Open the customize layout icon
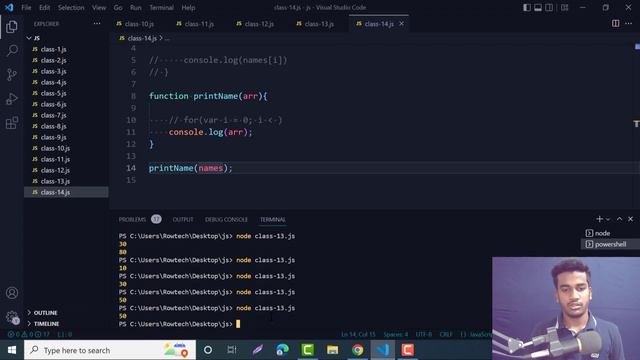640x360 pixels. [x=564, y=7]
